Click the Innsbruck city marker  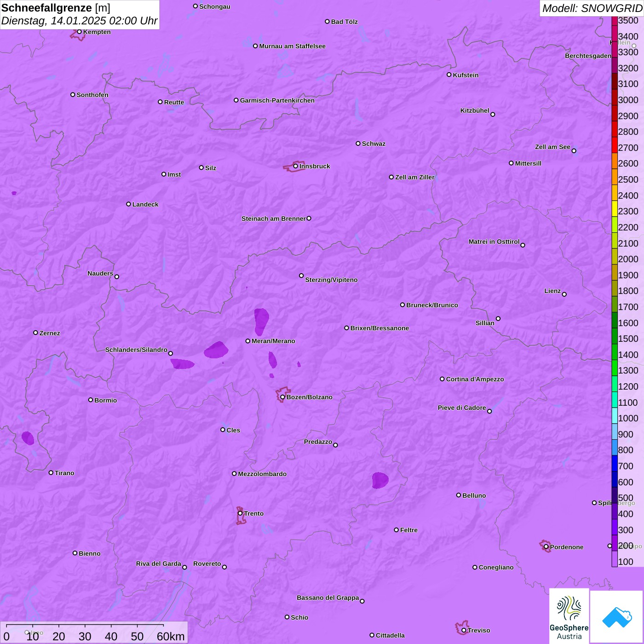[296, 166]
